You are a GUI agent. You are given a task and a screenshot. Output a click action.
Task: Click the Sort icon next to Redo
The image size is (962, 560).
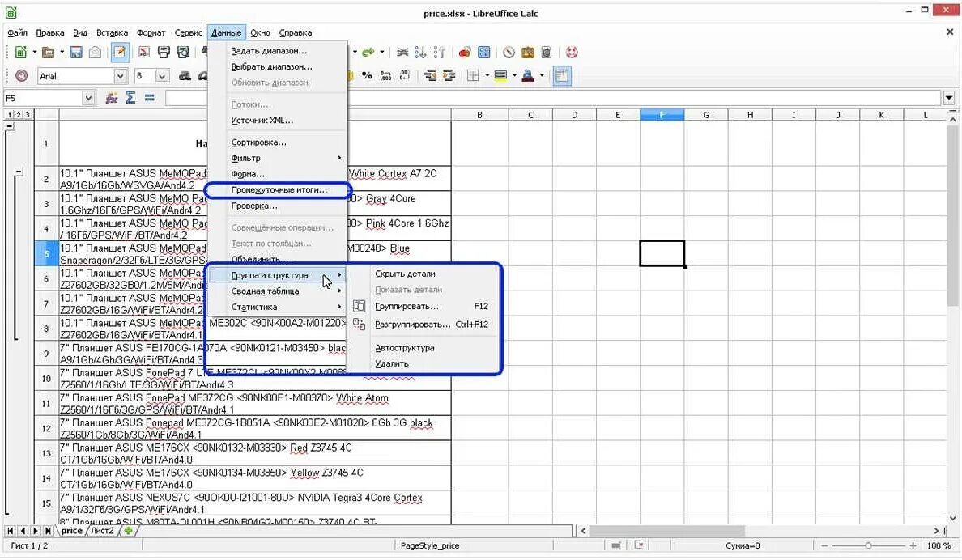(402, 53)
